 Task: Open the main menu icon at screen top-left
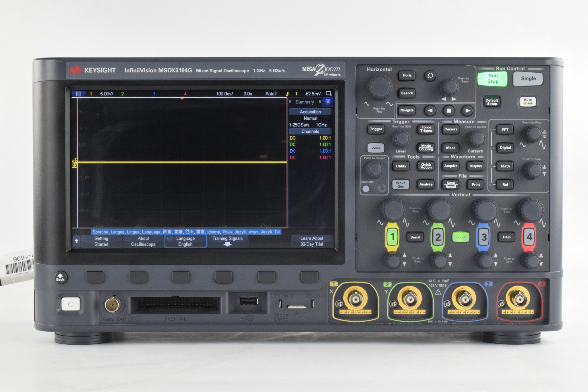pos(78,94)
